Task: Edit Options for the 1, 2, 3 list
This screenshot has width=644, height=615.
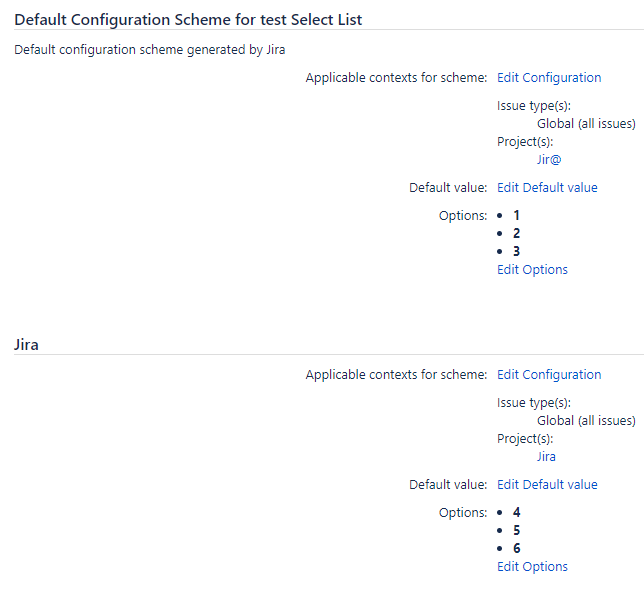Action: click(532, 270)
